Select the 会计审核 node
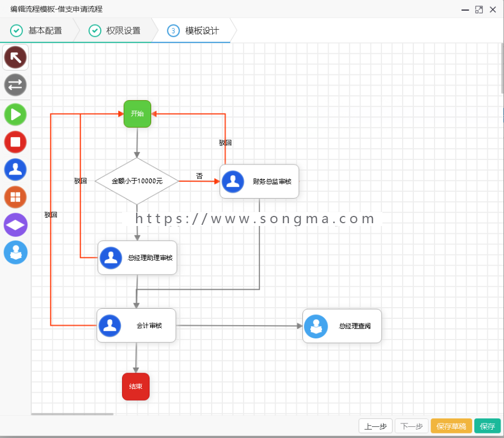 (x=136, y=326)
